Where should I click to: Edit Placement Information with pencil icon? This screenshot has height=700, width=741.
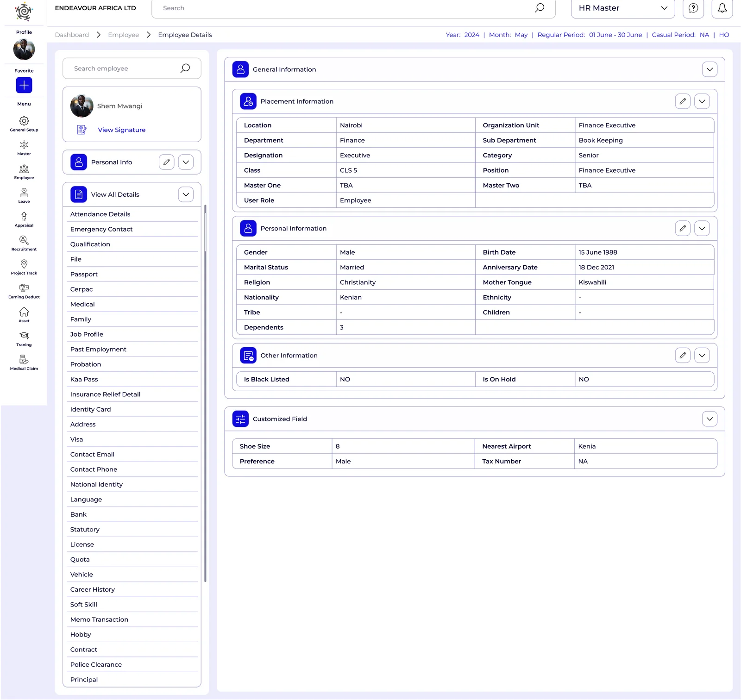click(683, 101)
